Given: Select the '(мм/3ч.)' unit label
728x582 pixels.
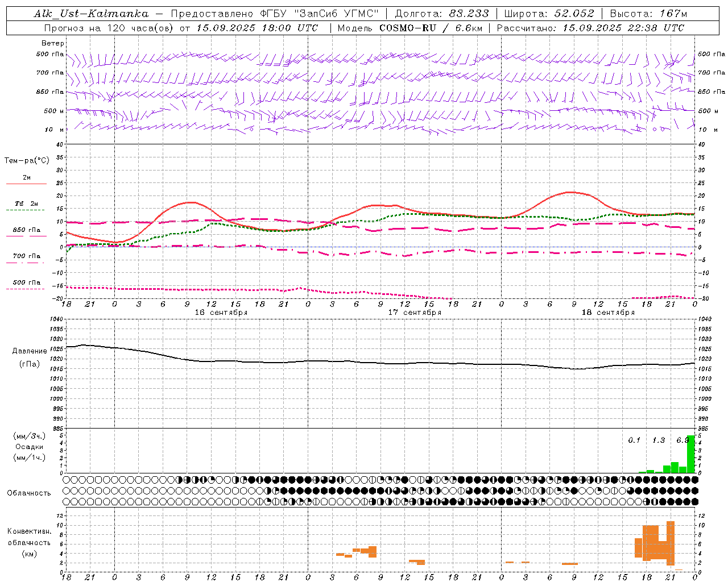Looking at the screenshot, I should click(x=30, y=436).
